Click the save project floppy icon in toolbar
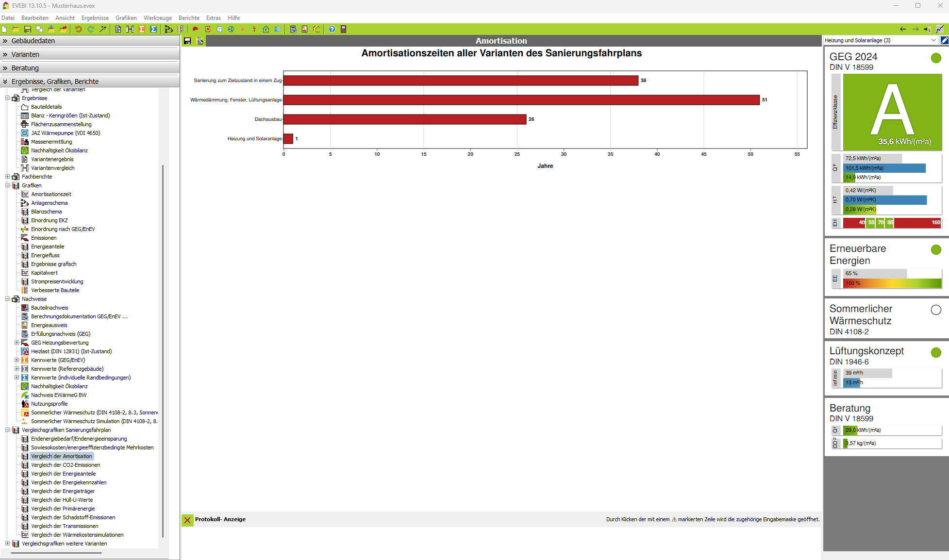The height and width of the screenshot is (560, 949). coord(28,29)
